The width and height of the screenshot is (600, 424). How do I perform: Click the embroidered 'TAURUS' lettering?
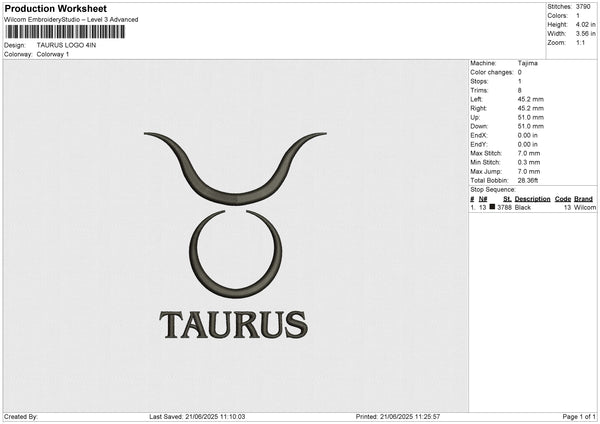click(234, 325)
